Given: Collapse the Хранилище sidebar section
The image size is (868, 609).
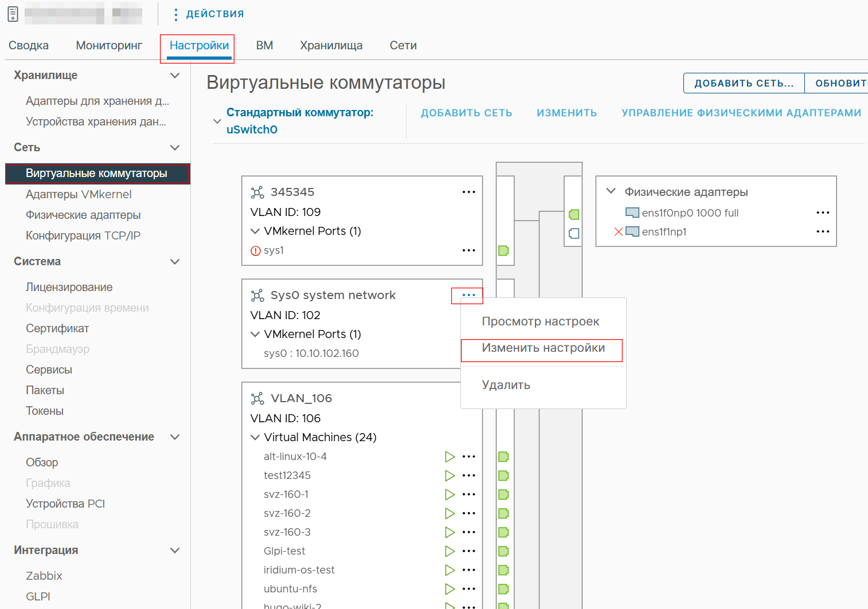Looking at the screenshot, I should [x=175, y=75].
